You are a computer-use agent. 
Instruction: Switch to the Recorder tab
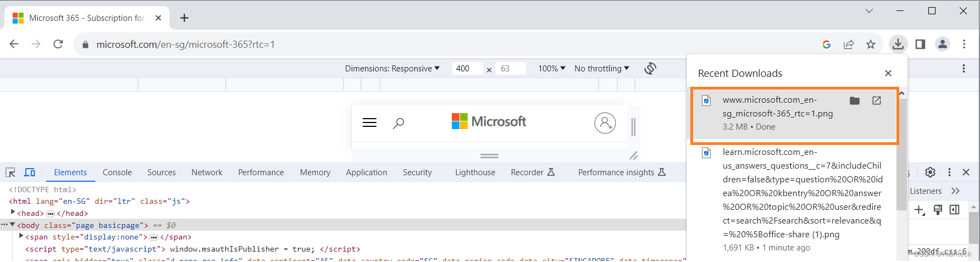click(x=533, y=172)
